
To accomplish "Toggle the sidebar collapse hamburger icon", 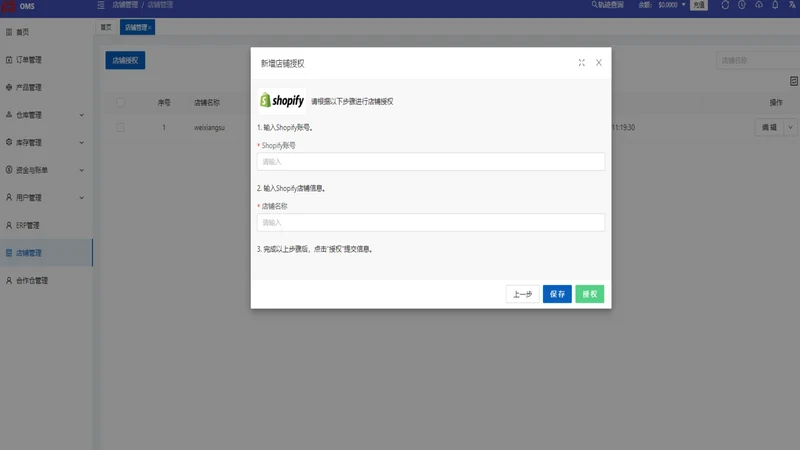I will click(101, 5).
